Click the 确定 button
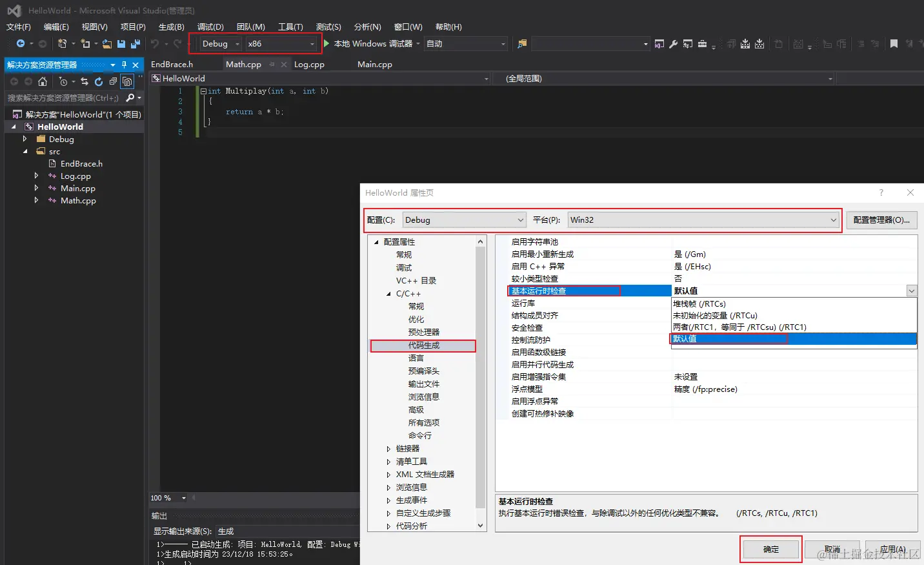Screen dimensions: 924x565 (x=771, y=550)
